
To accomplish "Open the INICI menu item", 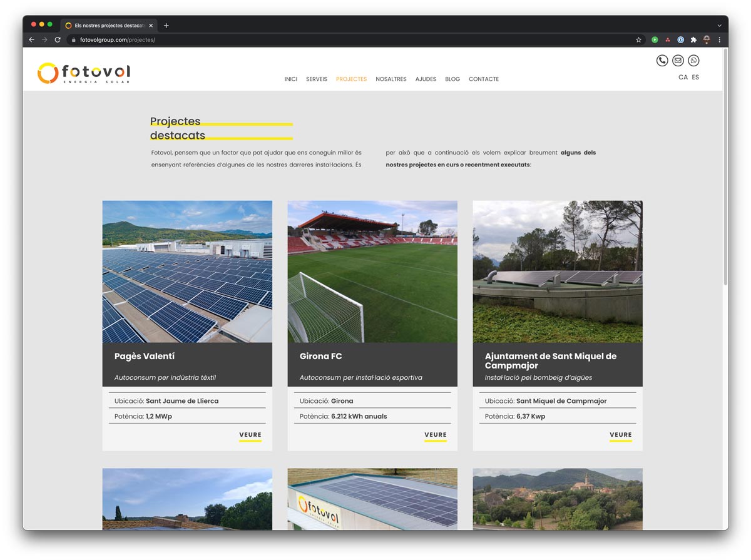I will (291, 79).
